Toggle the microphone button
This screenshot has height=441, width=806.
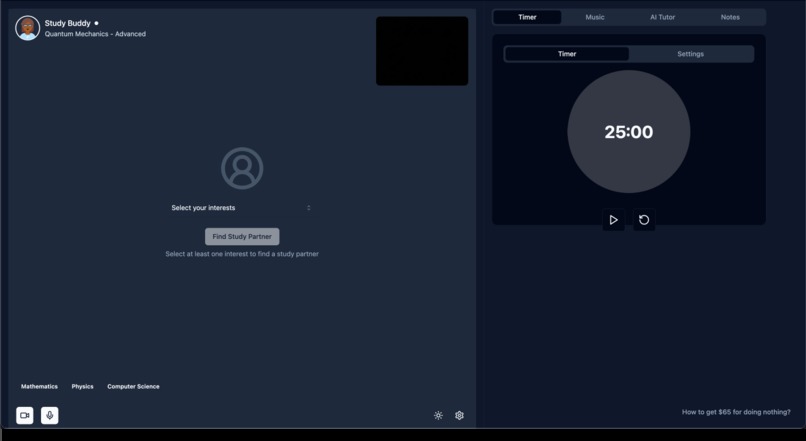(49, 415)
